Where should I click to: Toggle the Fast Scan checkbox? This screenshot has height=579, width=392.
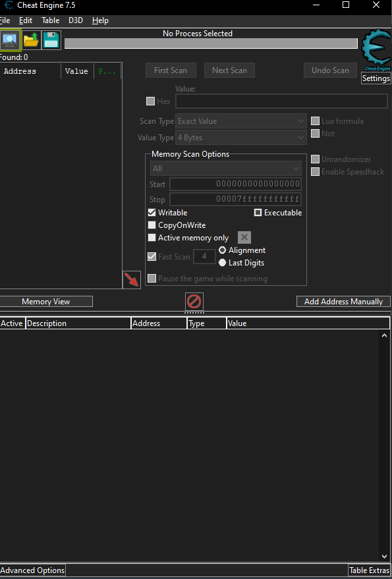tap(152, 257)
